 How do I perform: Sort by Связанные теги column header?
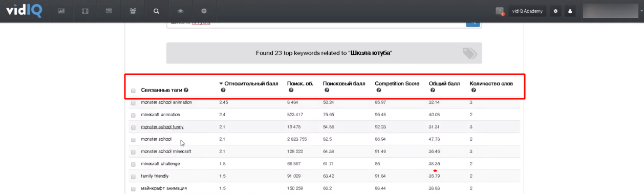tap(161, 90)
